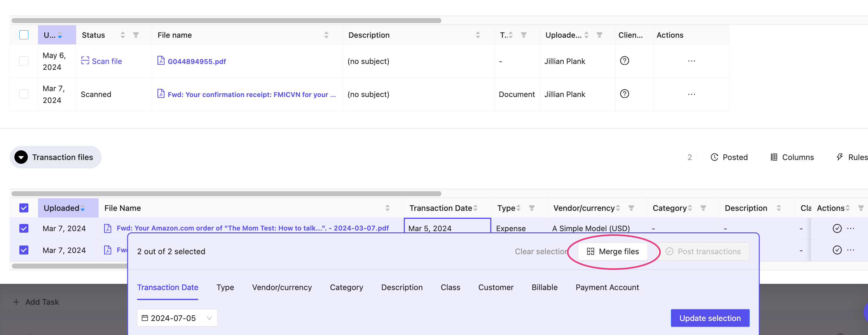Sort by Uploaded column in transaction table

(x=83, y=208)
